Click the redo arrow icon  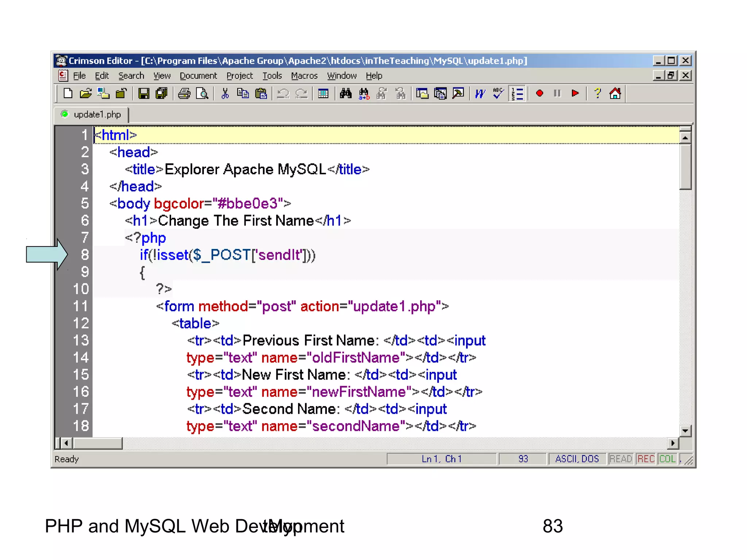click(x=301, y=94)
